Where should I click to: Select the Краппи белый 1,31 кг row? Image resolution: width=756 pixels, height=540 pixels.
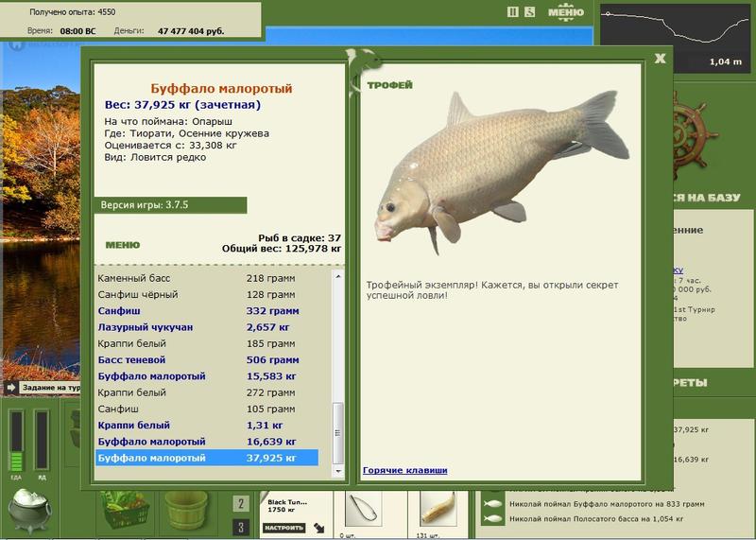point(207,426)
